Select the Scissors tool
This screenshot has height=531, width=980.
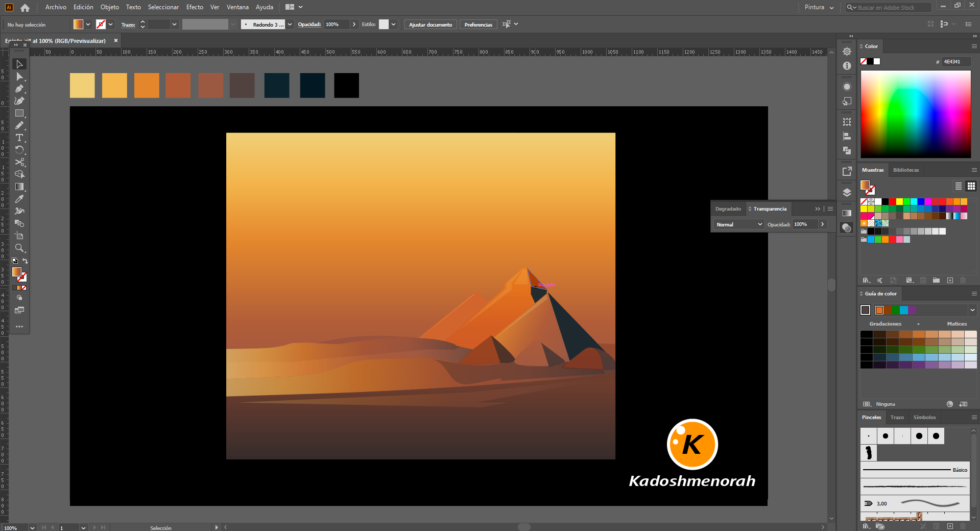19,163
